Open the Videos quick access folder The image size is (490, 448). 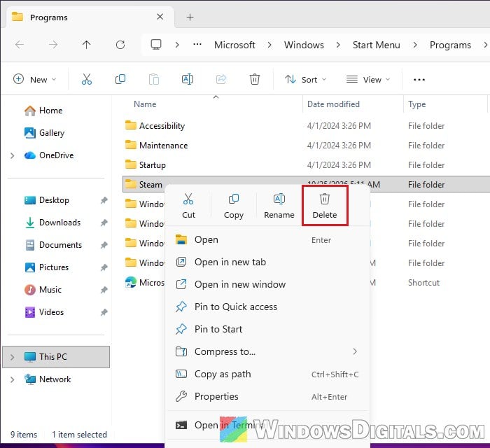coord(44,312)
